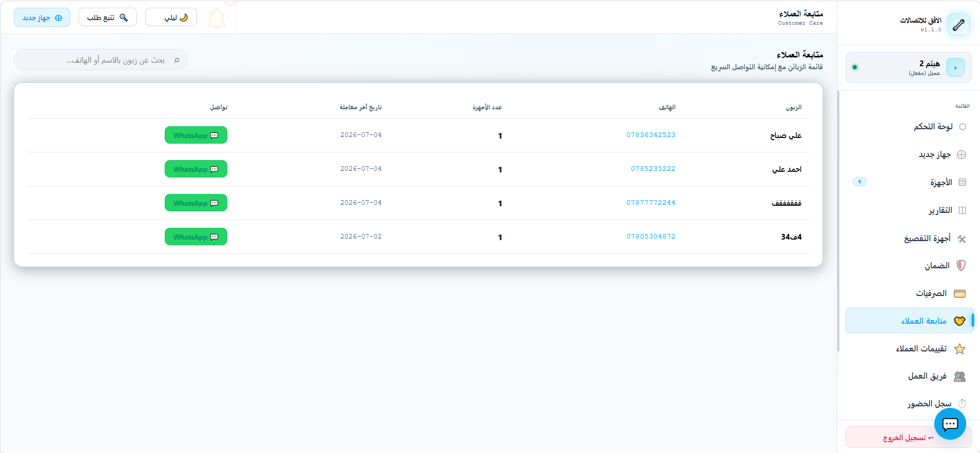
Task: Click the wrench app logo icon
Action: point(958,24)
